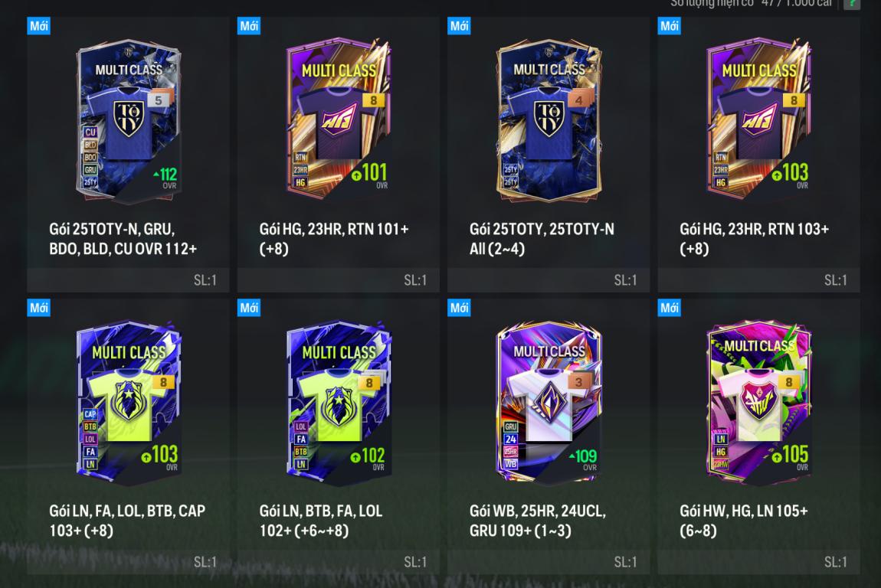Select the LN, BTB, FA, LOL 102+ card

coord(339,436)
